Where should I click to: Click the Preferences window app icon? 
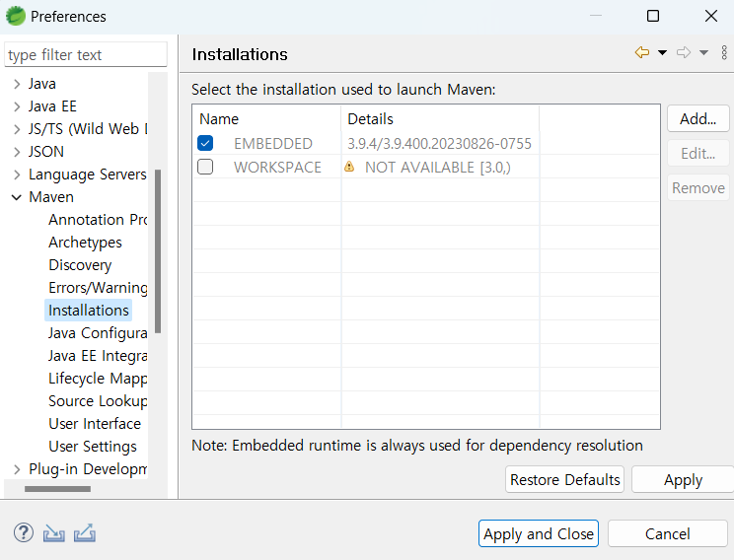pos(16,16)
